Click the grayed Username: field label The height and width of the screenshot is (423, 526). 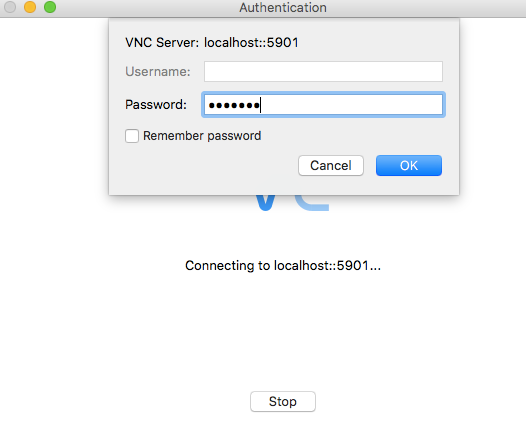coord(158,71)
